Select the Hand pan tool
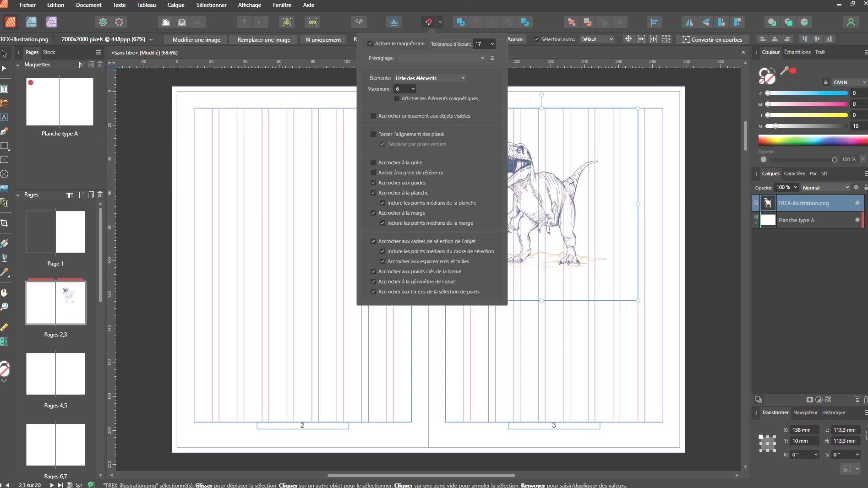868x488 pixels. point(5,293)
